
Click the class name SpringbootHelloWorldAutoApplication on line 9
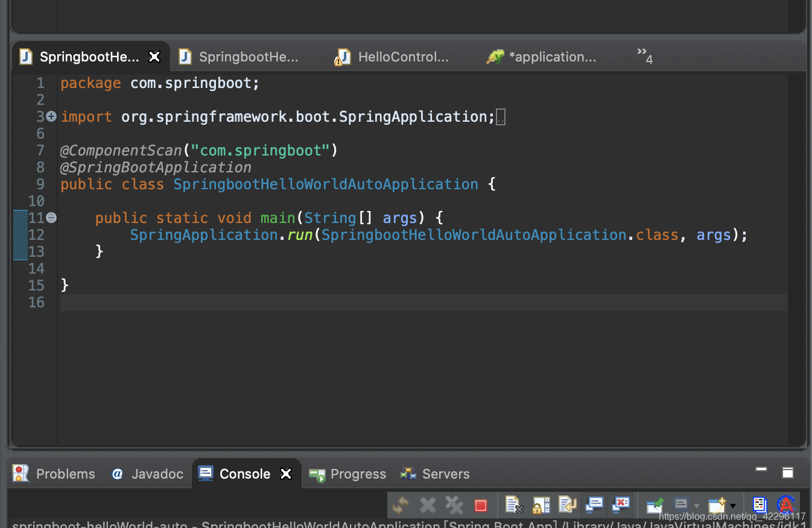pyautogui.click(x=326, y=184)
